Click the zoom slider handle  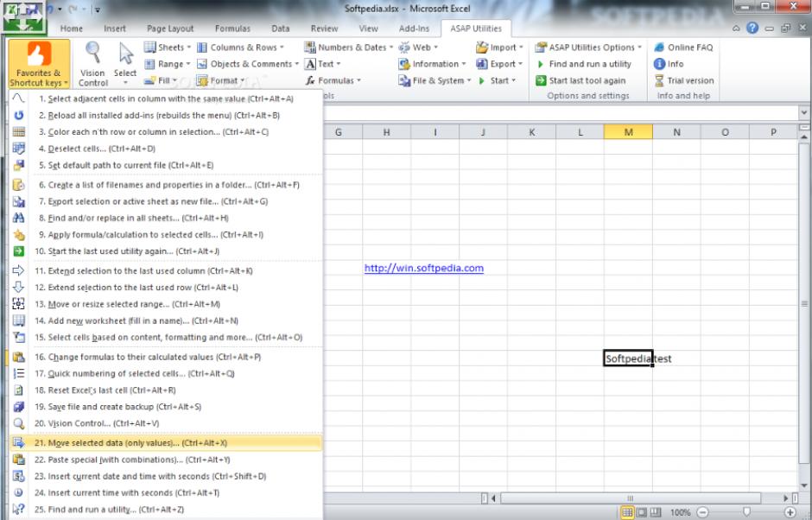746,512
